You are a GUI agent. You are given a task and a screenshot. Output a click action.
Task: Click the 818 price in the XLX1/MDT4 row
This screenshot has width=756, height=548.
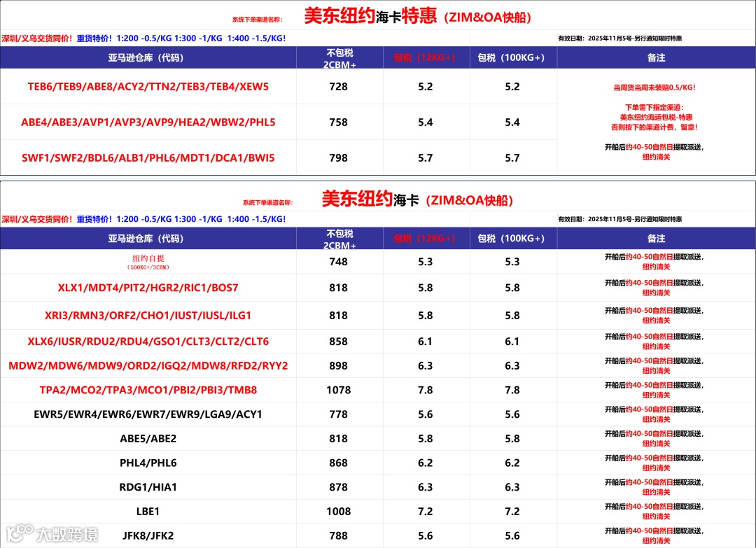pyautogui.click(x=339, y=288)
